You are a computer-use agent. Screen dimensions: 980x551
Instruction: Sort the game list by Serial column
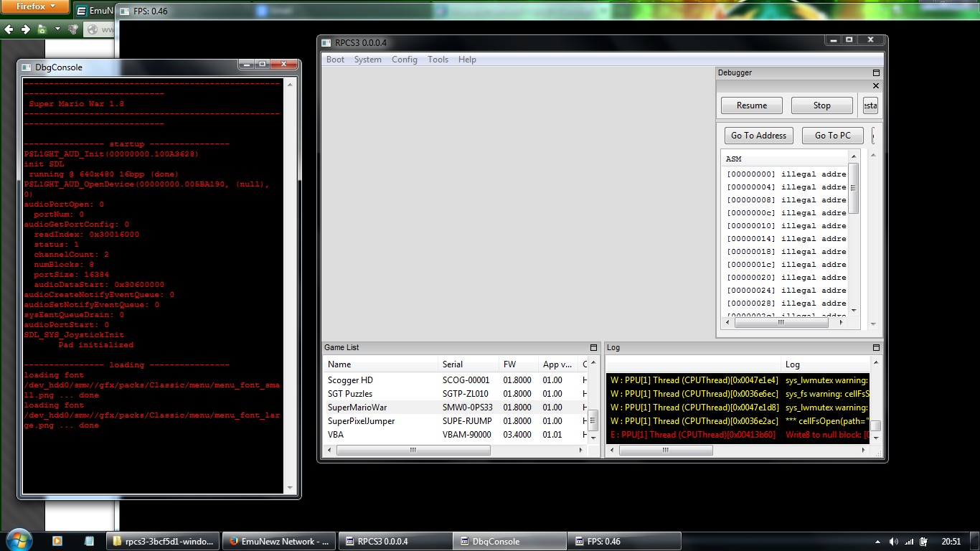453,364
